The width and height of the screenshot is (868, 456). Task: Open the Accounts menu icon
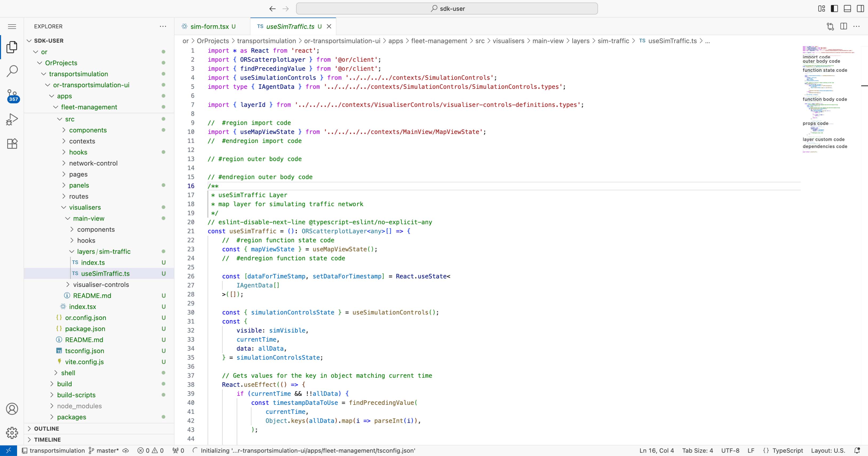(12, 409)
